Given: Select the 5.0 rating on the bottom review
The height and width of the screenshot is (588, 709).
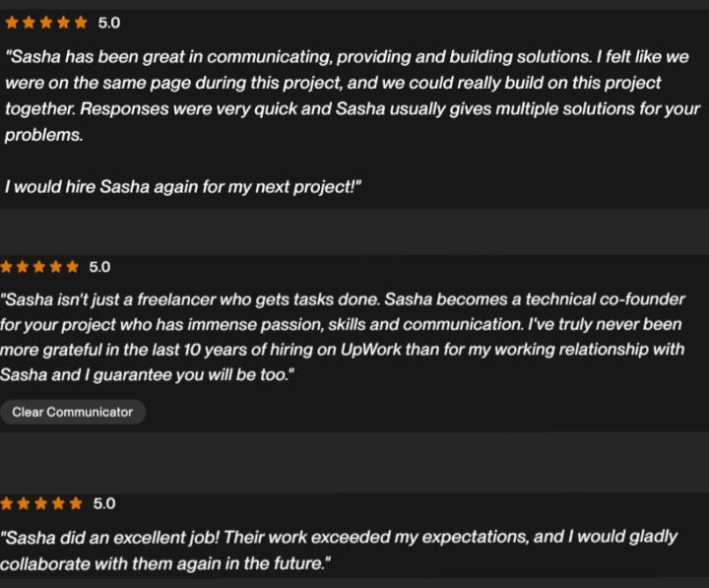Looking at the screenshot, I should pos(103,503).
